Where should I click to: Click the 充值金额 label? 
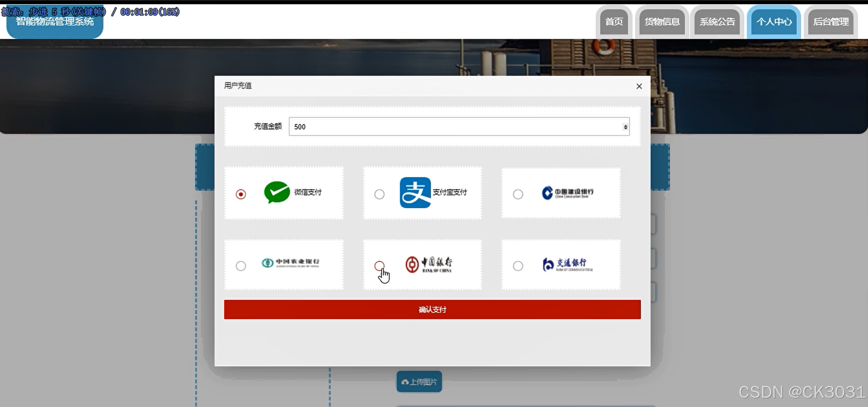268,127
